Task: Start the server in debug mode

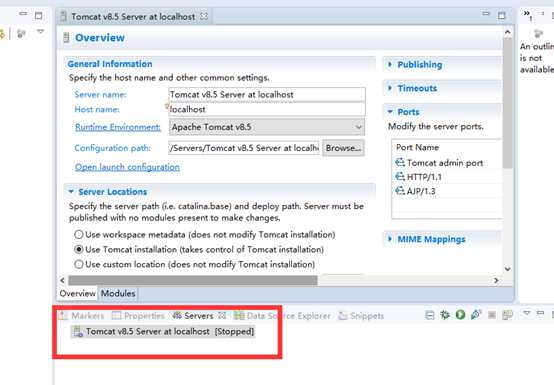Action: pos(445,314)
